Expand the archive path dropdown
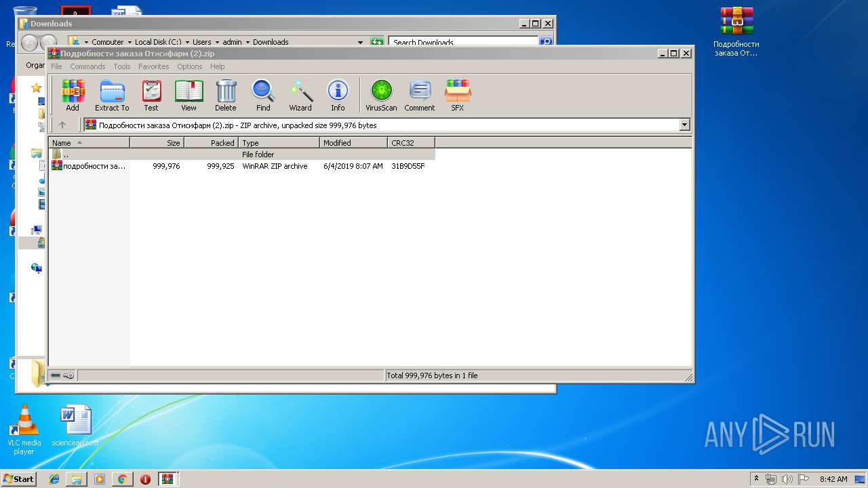Screen dimensions: 868x488 [x=684, y=125]
